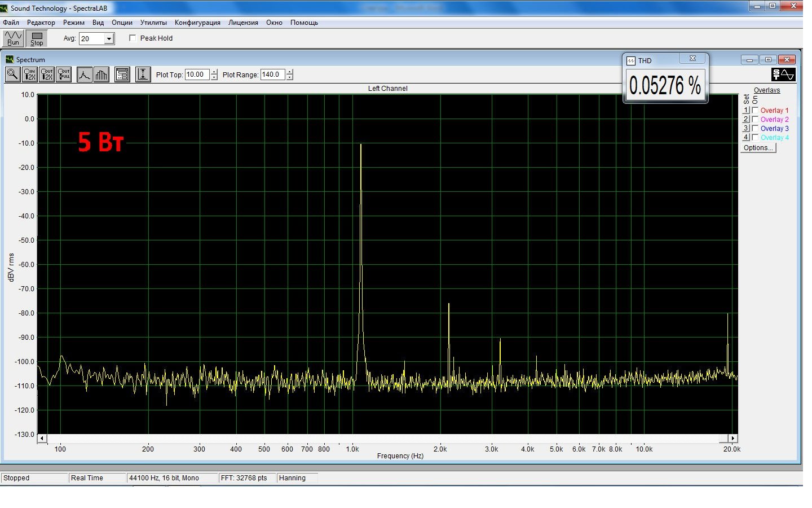Turn on the Overlay 3 checkbox
The height and width of the screenshot is (508, 812).
tap(755, 129)
